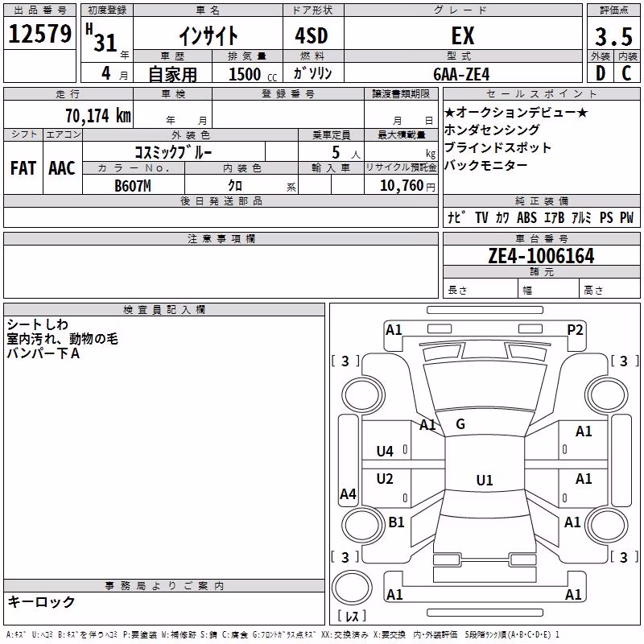The height and width of the screenshot is (644, 644).
Task: Click U4 dent mark on diagram
Action: coord(385,452)
